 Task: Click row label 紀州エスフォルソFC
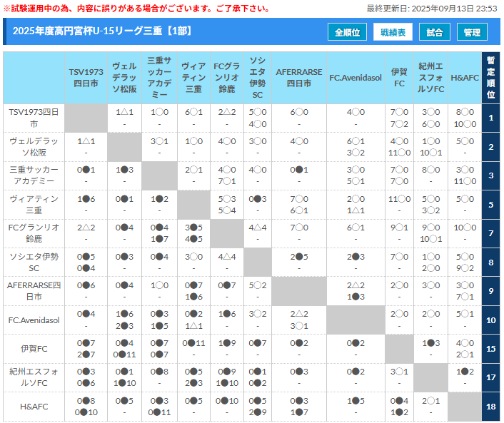(34, 377)
